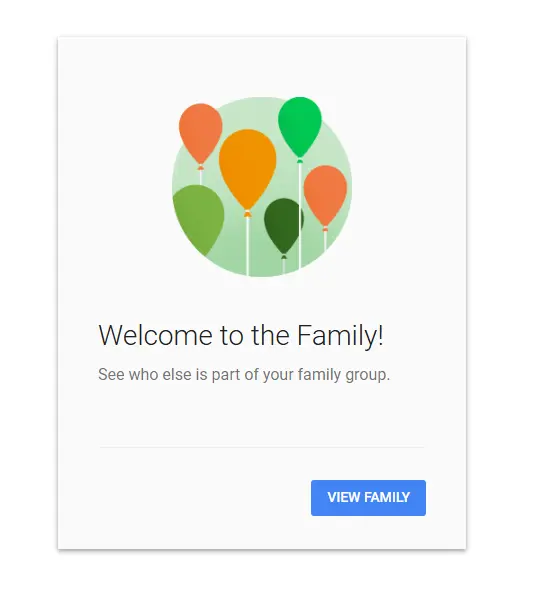Click the bright green balloon
This screenshot has height=614, width=559.
(x=300, y=127)
